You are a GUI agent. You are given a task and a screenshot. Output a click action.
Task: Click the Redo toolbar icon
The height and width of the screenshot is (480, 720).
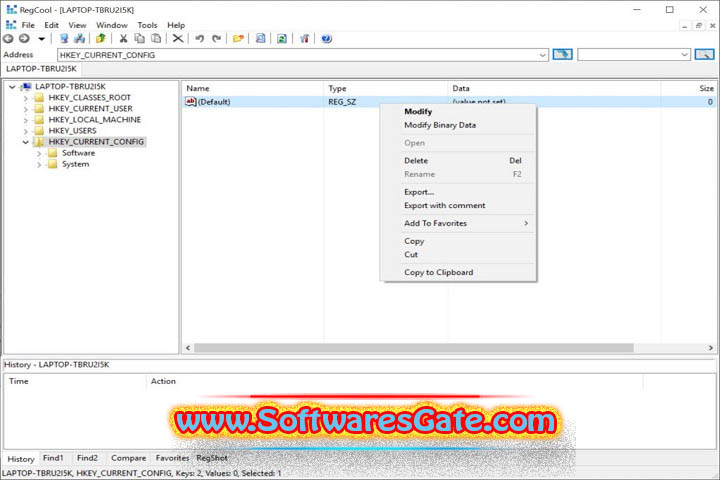[x=216, y=39]
